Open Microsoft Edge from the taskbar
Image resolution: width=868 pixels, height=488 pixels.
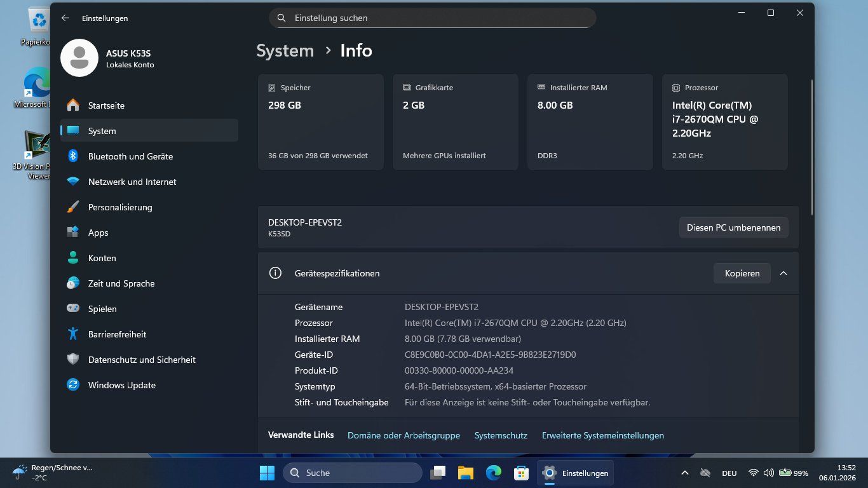tap(494, 473)
